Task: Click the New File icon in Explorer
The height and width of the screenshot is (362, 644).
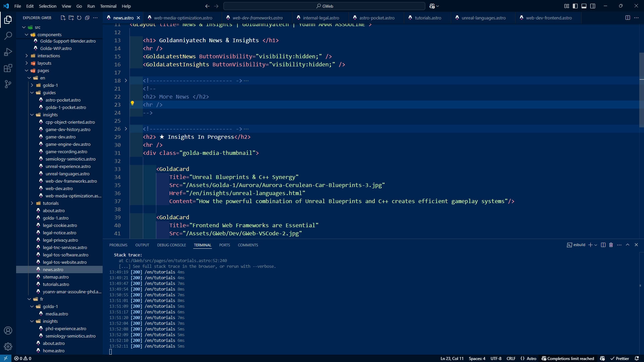Action: (x=63, y=18)
